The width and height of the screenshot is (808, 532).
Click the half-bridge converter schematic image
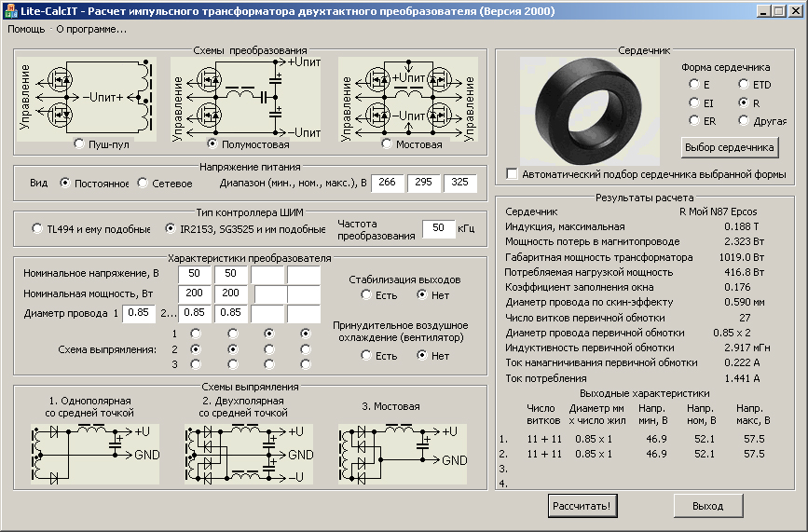tap(246, 99)
